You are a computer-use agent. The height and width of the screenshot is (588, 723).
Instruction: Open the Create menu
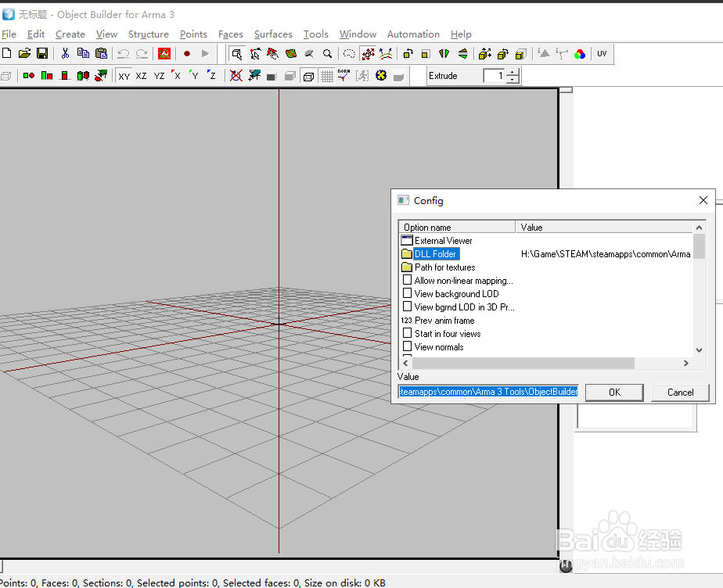70,34
